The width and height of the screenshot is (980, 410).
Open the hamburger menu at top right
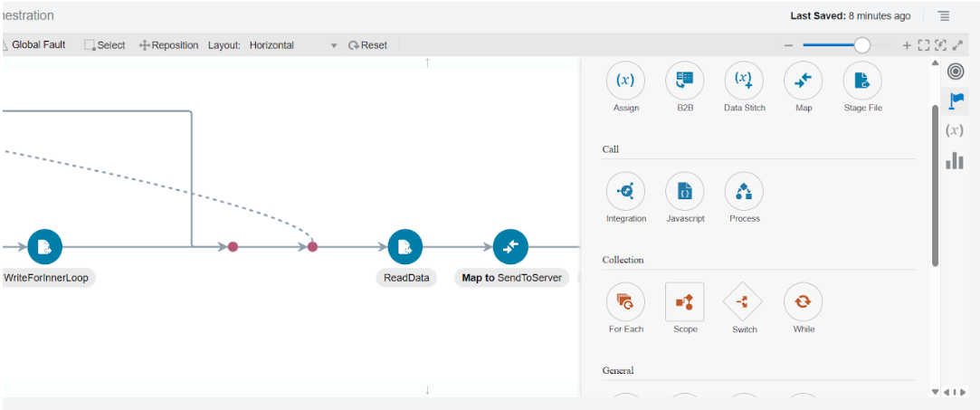944,15
